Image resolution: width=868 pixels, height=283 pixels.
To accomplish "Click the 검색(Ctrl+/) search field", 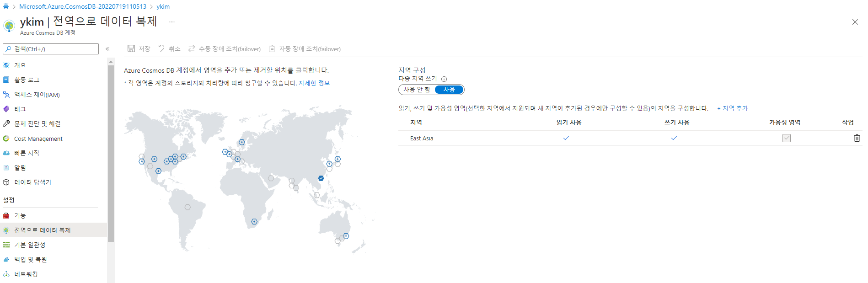I will tap(51, 49).
